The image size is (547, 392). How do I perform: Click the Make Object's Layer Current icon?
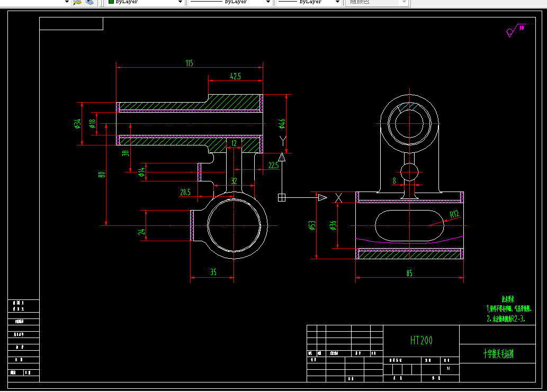click(x=77, y=2)
